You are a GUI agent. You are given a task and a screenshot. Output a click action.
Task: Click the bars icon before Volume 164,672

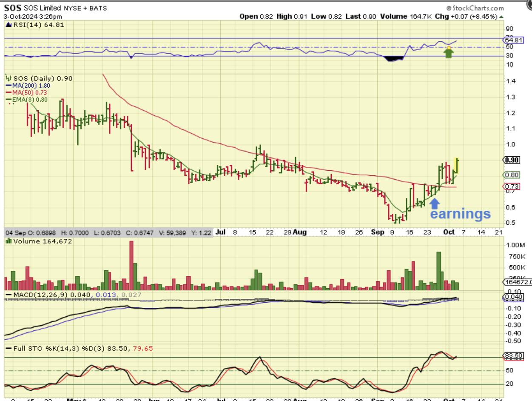pos(8,241)
